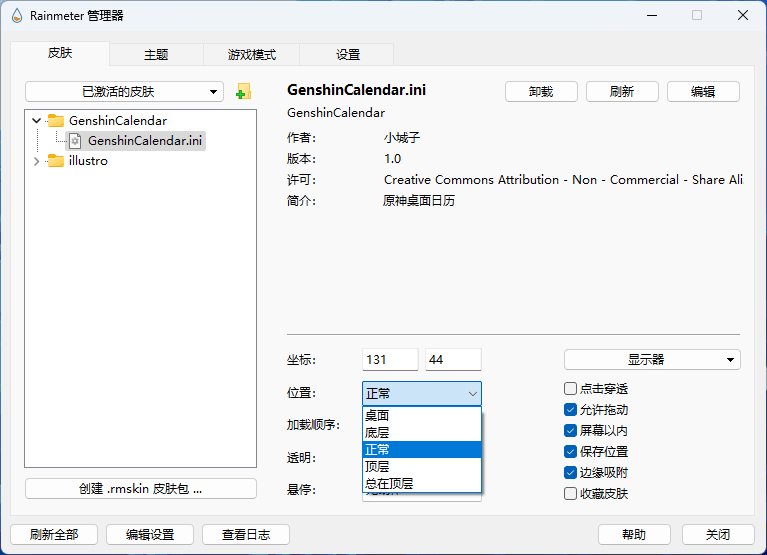Screen dimensions: 767x555
Task: Click the GenshinCalendar.ini file icon
Action: coord(75,141)
